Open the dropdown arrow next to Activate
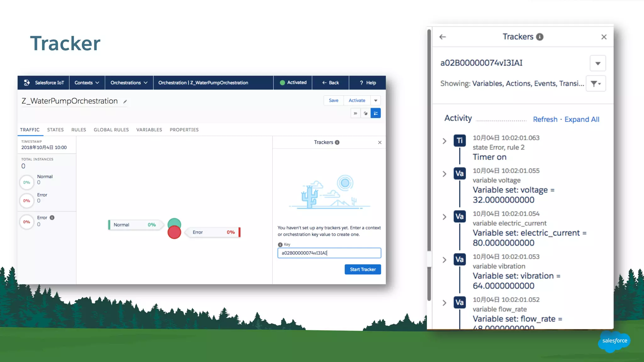Image resolution: width=644 pixels, height=362 pixels. point(376,101)
